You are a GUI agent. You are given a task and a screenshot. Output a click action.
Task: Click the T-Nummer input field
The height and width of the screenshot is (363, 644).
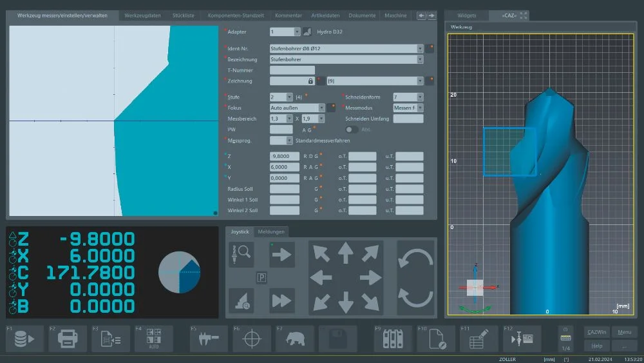tap(292, 70)
